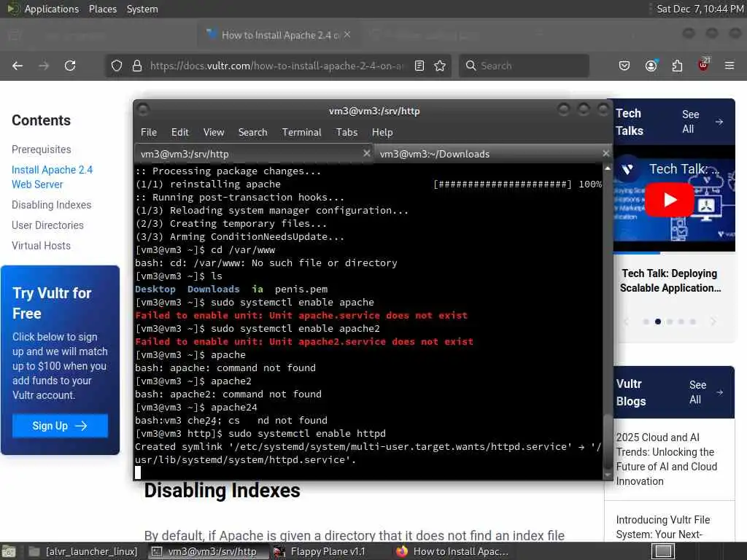Open User Directories contents link
The height and width of the screenshot is (560, 747).
pyautogui.click(x=47, y=225)
